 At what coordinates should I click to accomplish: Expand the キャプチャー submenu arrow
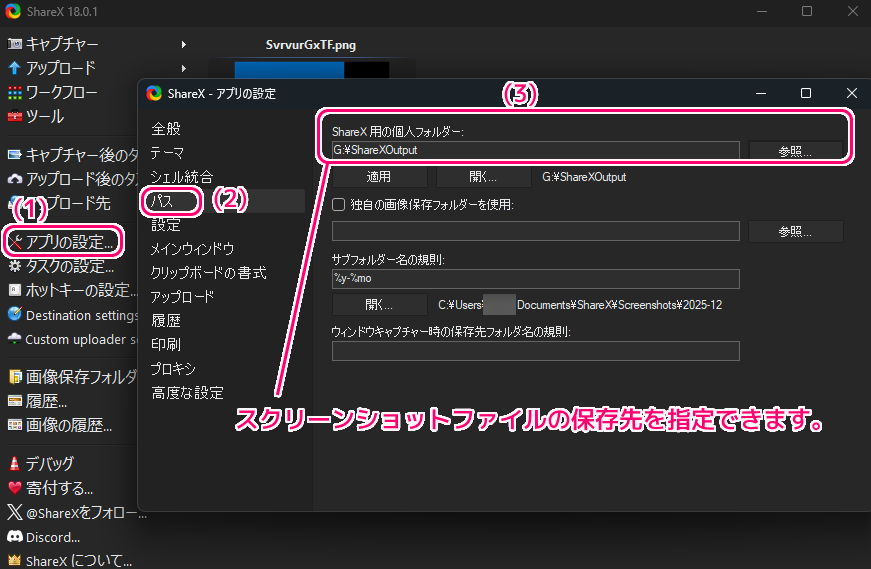[x=184, y=44]
